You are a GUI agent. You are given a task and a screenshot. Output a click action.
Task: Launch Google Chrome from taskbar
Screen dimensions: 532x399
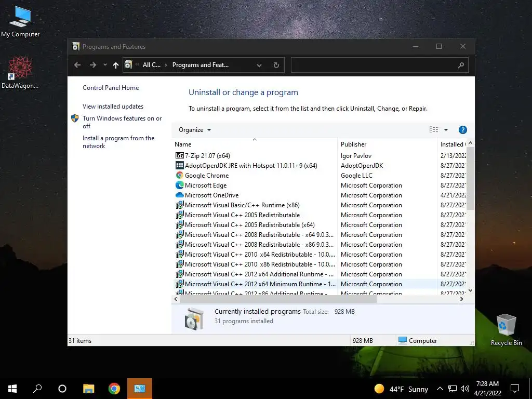pyautogui.click(x=114, y=389)
